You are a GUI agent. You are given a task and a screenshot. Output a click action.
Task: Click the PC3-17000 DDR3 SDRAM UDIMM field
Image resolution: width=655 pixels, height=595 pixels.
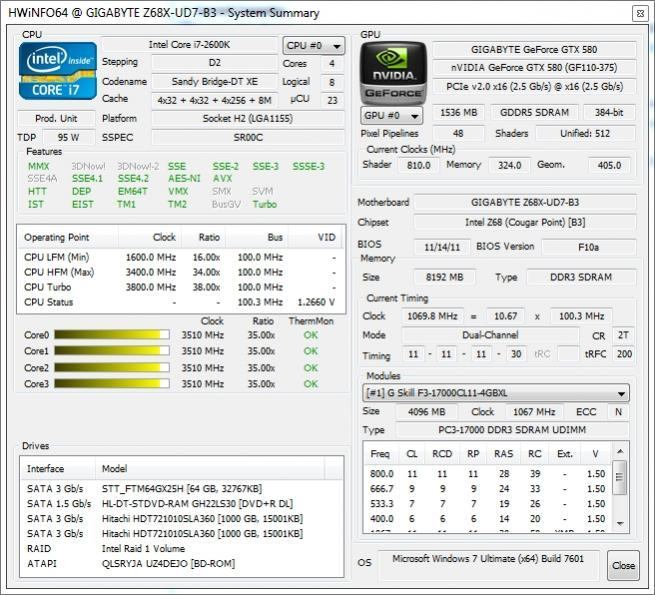point(512,430)
